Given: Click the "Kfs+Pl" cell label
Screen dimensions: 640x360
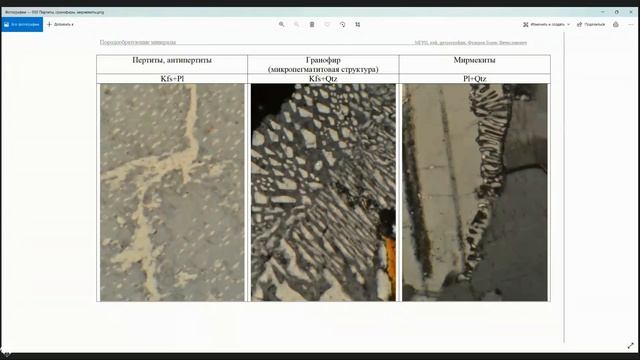Looking at the screenshot, I should pyautogui.click(x=172, y=78).
